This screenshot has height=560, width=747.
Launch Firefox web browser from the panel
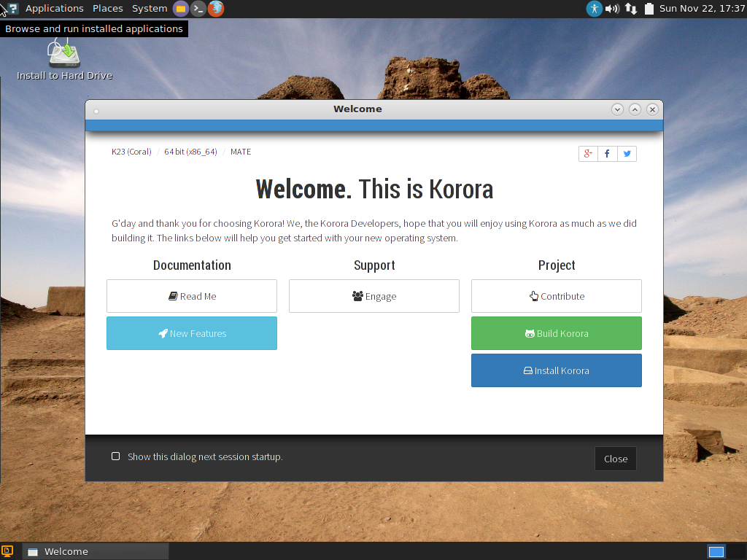tap(216, 9)
